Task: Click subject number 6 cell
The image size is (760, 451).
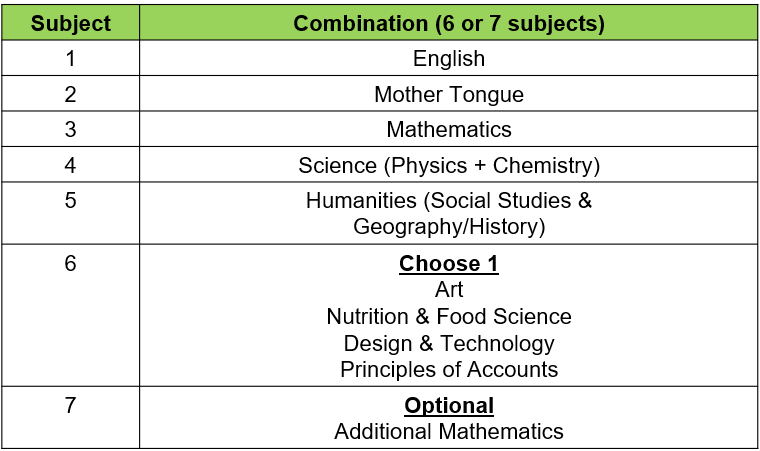Action: [x=71, y=315]
